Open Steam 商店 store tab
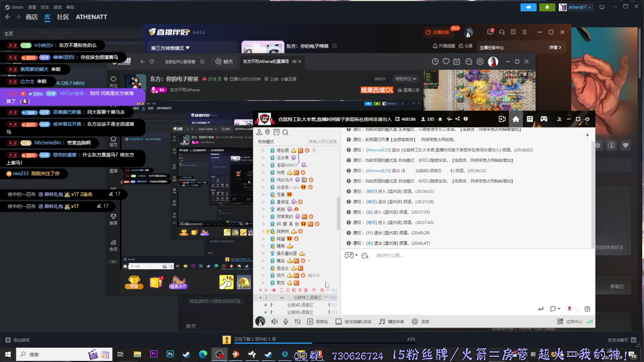Viewport: 644px width, 362px height. tap(32, 17)
